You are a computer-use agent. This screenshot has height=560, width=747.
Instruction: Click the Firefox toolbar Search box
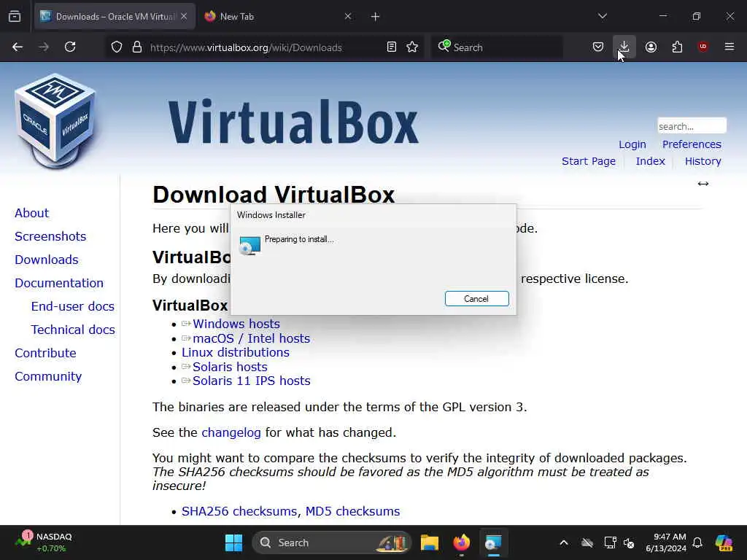click(497, 47)
